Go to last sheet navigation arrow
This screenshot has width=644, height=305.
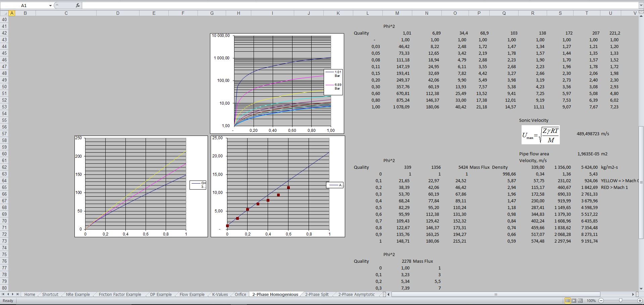tap(18, 294)
